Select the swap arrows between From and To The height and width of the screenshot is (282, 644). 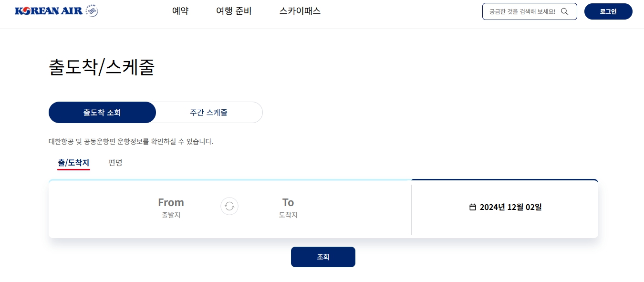(x=229, y=206)
